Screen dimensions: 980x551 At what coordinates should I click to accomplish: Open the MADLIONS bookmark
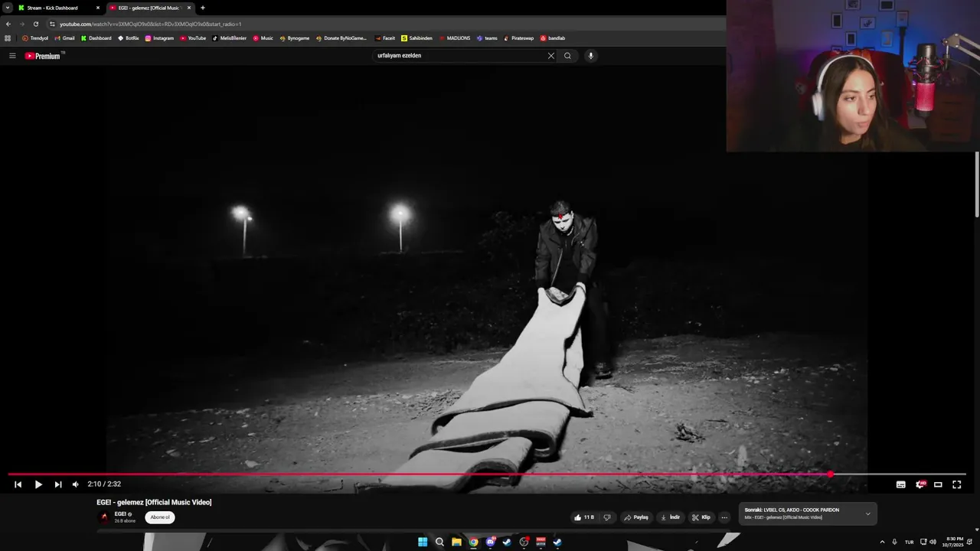(x=455, y=38)
